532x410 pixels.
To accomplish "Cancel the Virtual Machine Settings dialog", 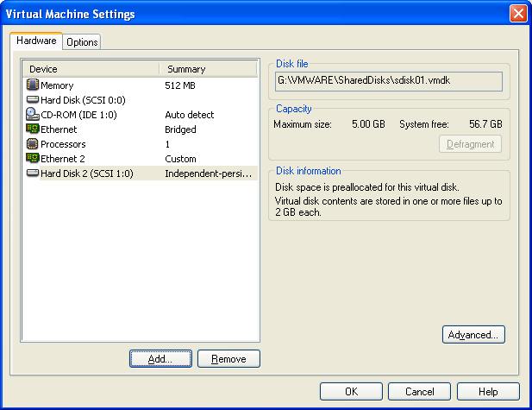I will [420, 391].
